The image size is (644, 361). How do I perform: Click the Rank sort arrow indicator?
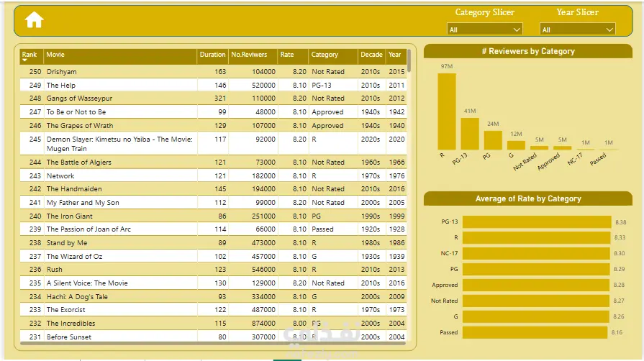pyautogui.click(x=24, y=60)
